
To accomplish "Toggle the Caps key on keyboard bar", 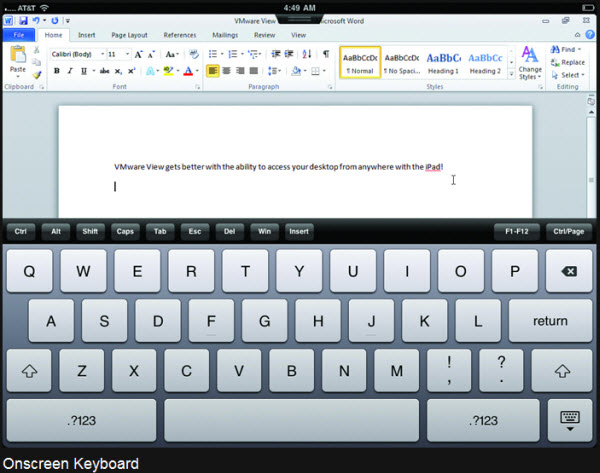I will pyautogui.click(x=125, y=231).
